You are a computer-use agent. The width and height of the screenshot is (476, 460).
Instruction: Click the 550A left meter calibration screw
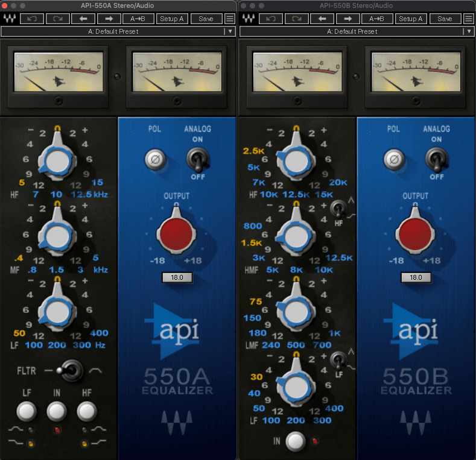[59, 101]
